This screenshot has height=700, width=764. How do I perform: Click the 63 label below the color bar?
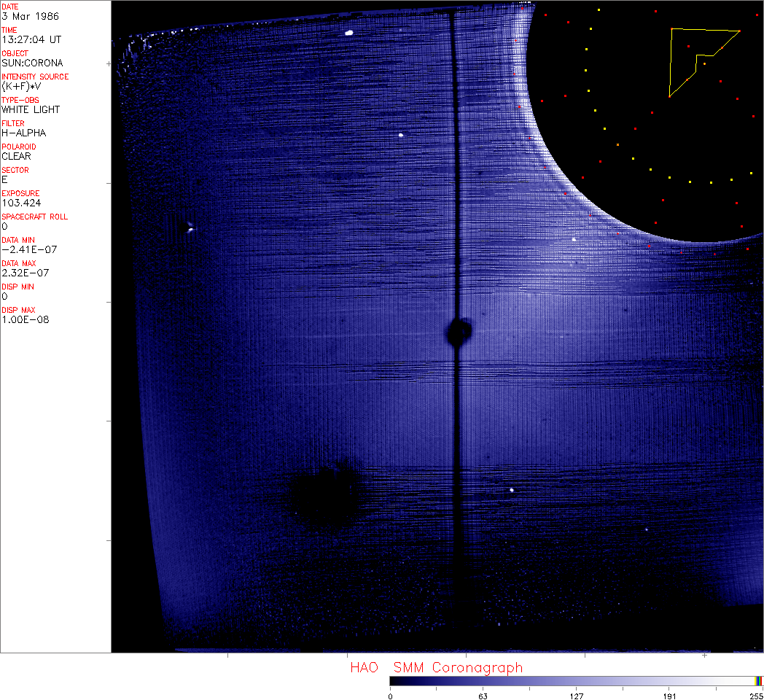[483, 696]
